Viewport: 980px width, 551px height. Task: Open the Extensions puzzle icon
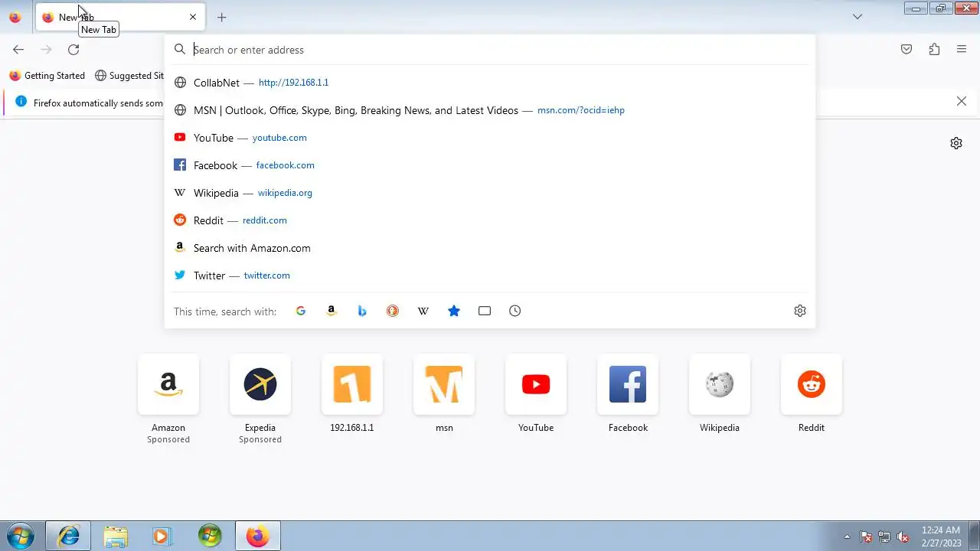point(934,50)
